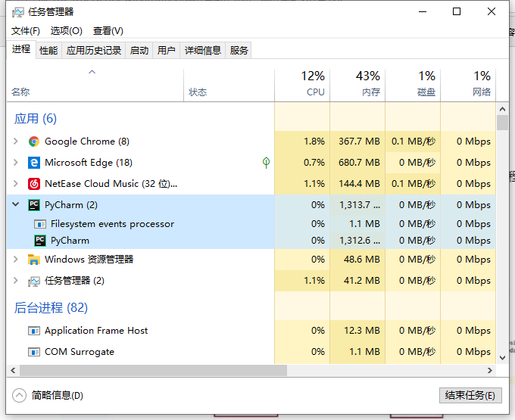Collapse to 简略信息 view with circle arrow
515x420 pixels.
tap(19, 395)
